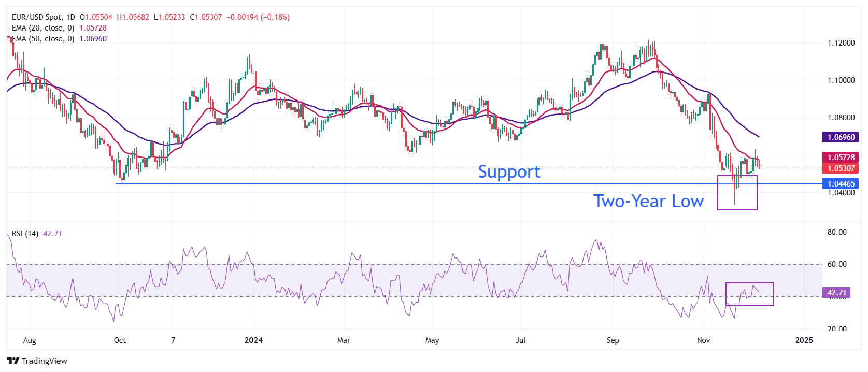Click the 1.12000 price scale label
This screenshot has width=868, height=372.
(841, 43)
